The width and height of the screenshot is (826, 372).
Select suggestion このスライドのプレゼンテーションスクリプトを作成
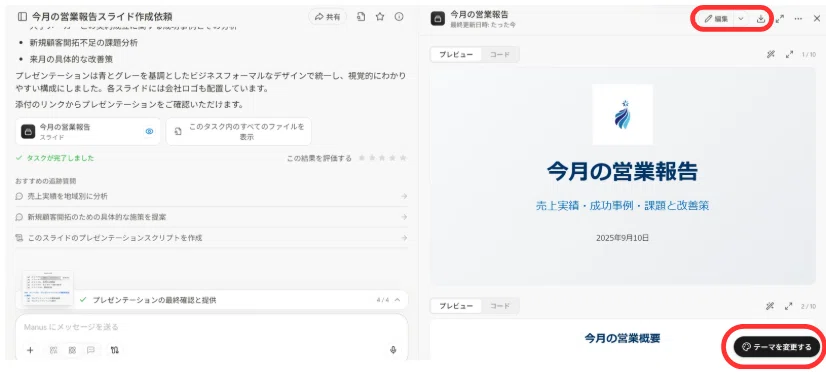pyautogui.click(x=211, y=238)
